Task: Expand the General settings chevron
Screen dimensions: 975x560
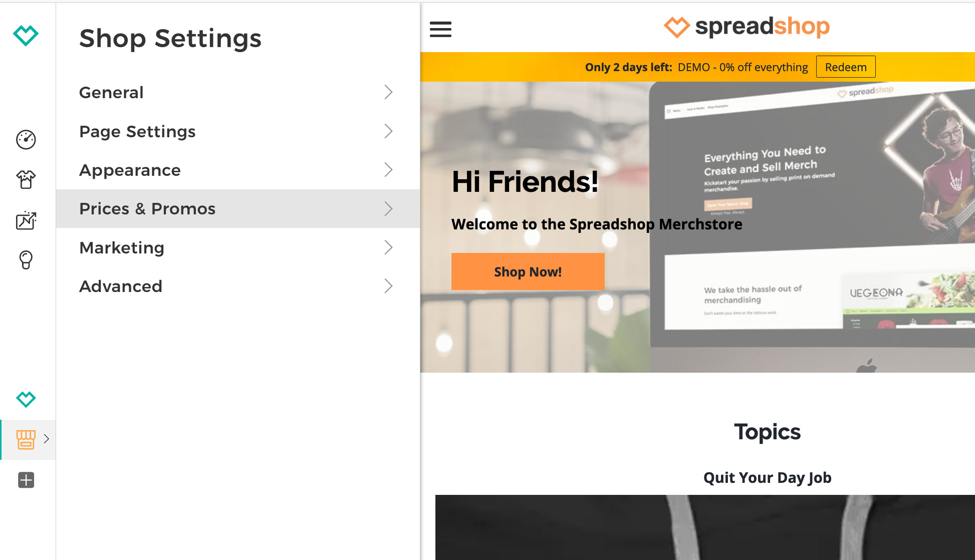Action: click(x=388, y=92)
